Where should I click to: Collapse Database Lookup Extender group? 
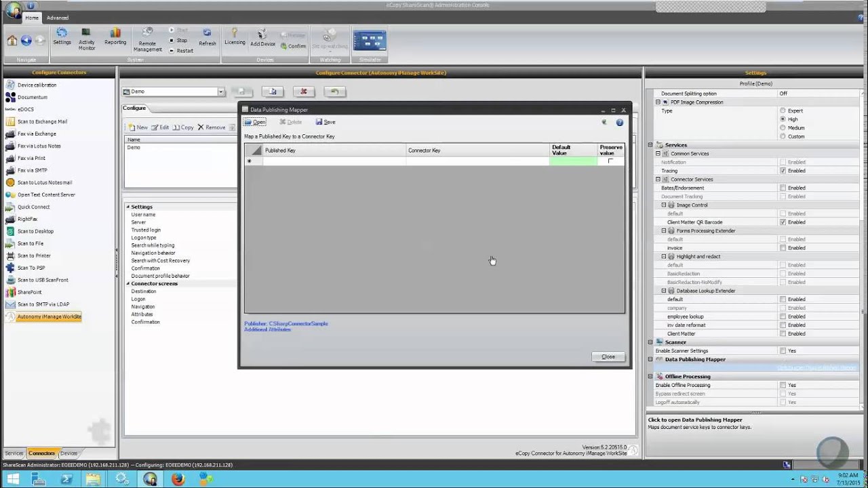pyautogui.click(x=664, y=291)
